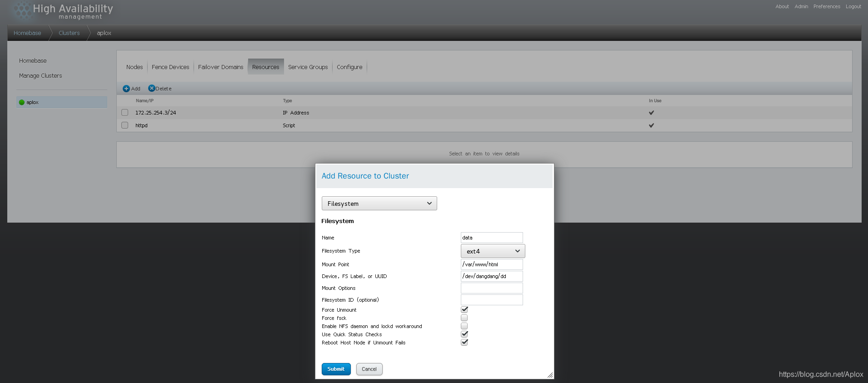This screenshot has width=868, height=383.
Task: Click the Script type cell
Action: coord(289,125)
